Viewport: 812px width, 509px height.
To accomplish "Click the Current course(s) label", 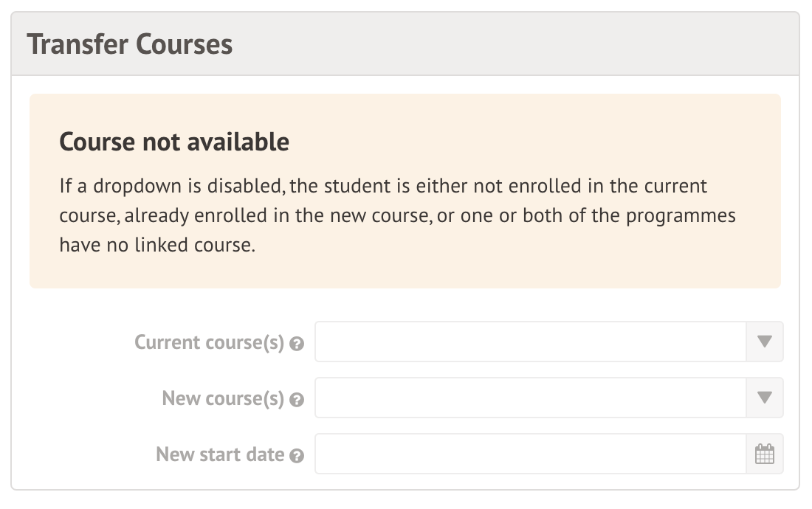I will pyautogui.click(x=210, y=342).
